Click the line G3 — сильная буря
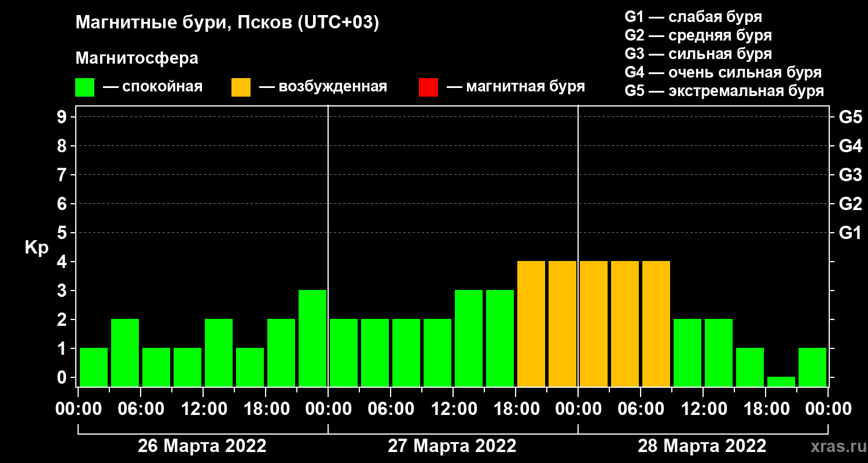This screenshot has height=463, width=868. (x=698, y=54)
